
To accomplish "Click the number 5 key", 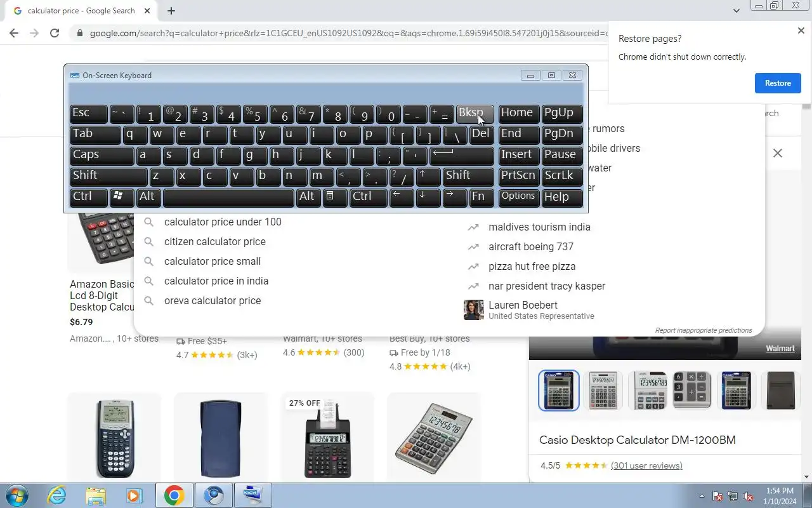I will pos(255,114).
